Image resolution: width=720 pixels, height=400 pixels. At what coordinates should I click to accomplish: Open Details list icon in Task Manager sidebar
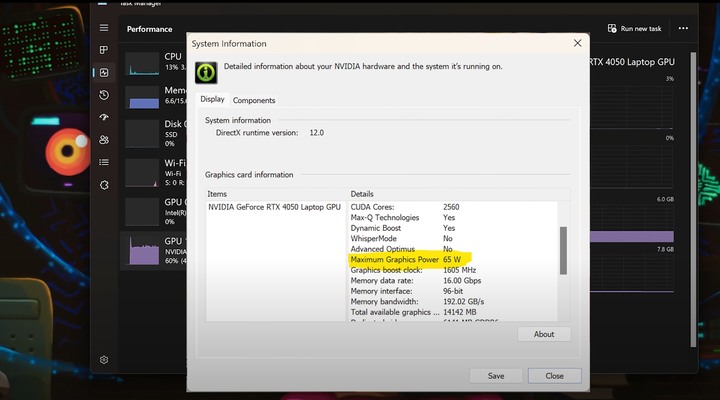(104, 162)
